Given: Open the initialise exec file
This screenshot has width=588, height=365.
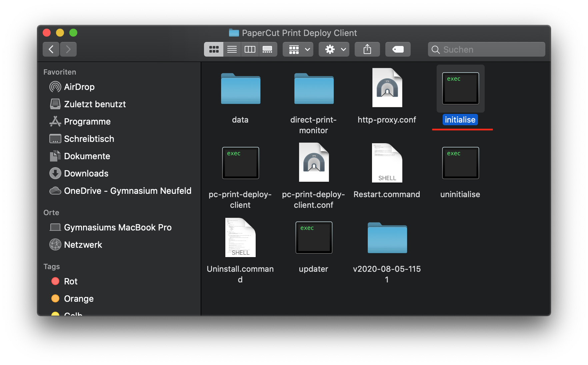Looking at the screenshot, I should [x=460, y=89].
